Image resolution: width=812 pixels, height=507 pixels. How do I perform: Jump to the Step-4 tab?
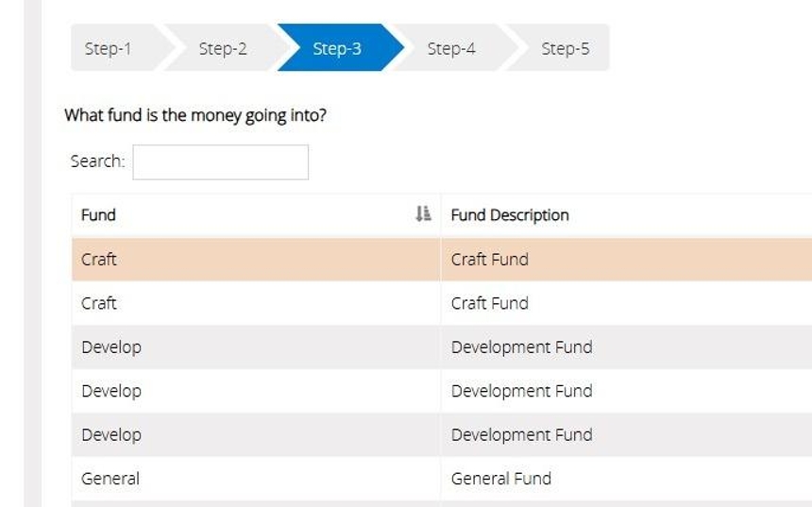451,49
